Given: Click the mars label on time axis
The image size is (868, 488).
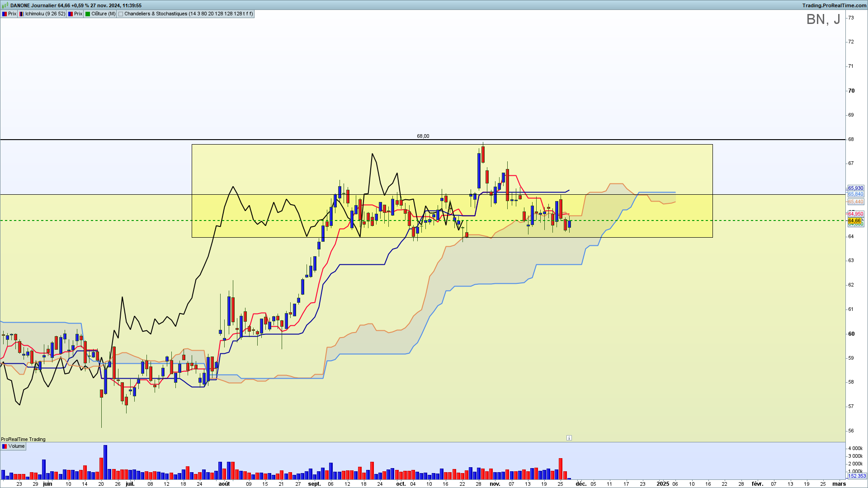Looking at the screenshot, I should click(x=839, y=484).
